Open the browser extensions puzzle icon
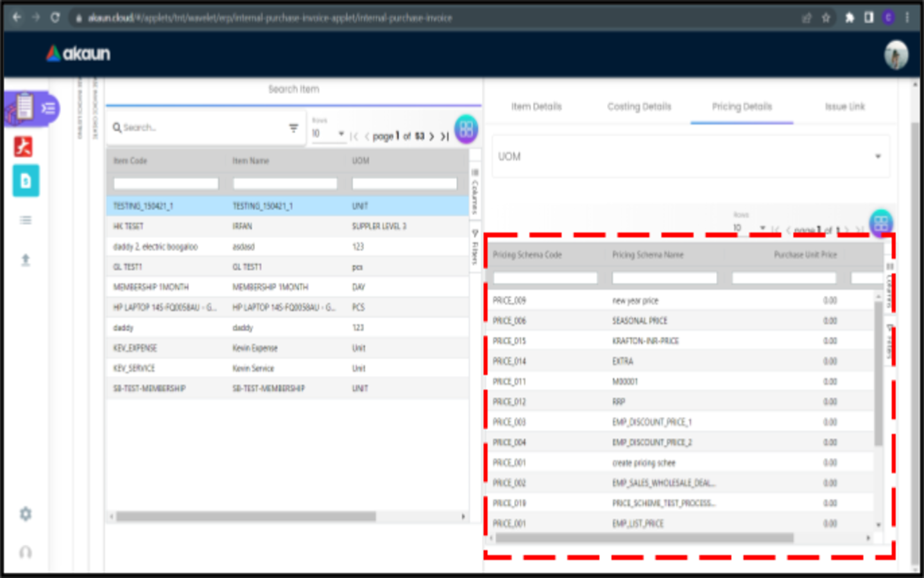 click(x=850, y=18)
